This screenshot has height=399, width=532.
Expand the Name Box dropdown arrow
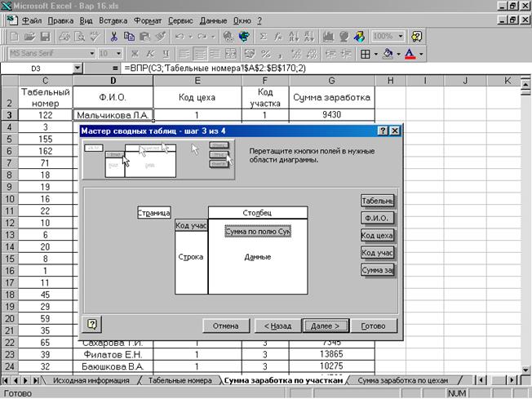point(78,69)
